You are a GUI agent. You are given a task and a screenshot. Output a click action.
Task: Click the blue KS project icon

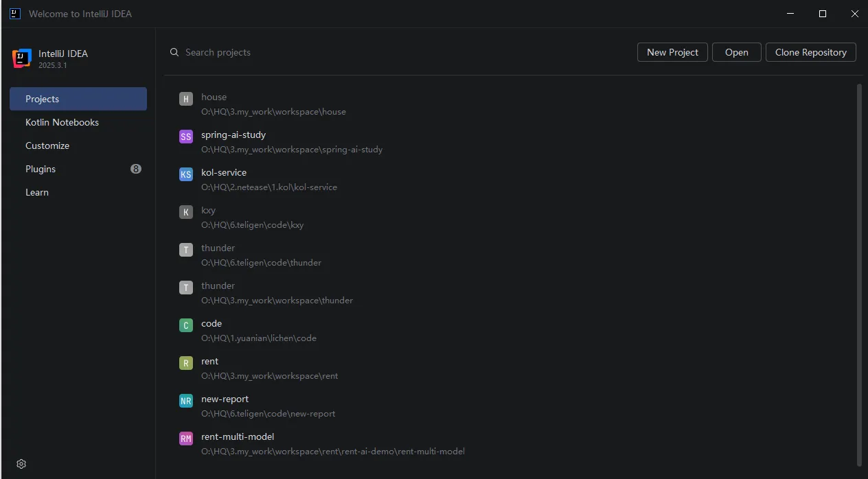[186, 174]
